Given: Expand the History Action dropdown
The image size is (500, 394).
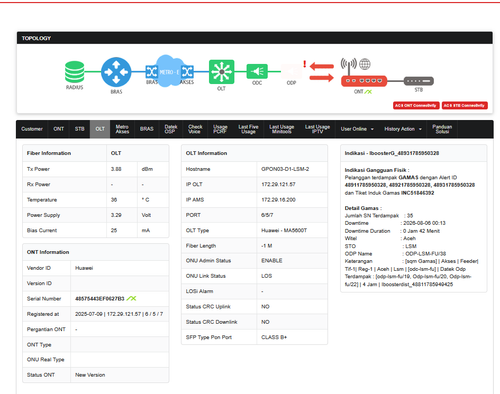Looking at the screenshot, I should [x=403, y=129].
